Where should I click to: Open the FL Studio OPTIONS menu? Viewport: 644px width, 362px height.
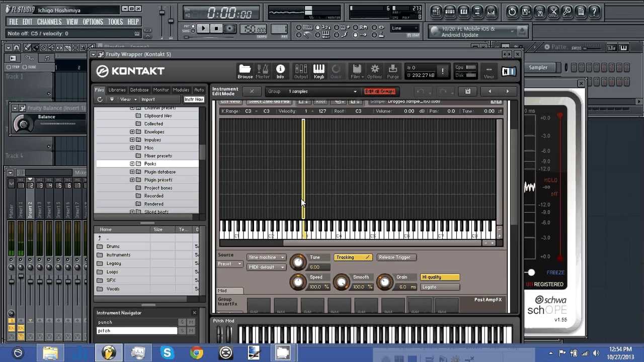(x=93, y=22)
